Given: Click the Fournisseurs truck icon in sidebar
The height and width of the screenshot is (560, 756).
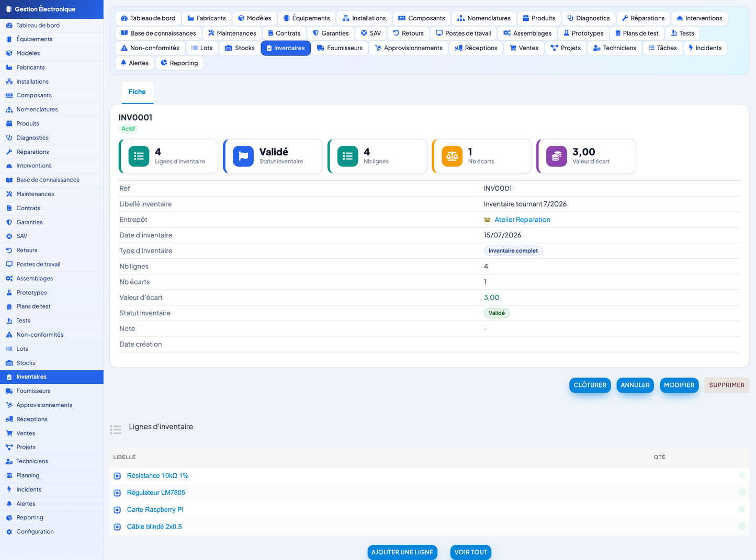Looking at the screenshot, I should pyautogui.click(x=9, y=391).
